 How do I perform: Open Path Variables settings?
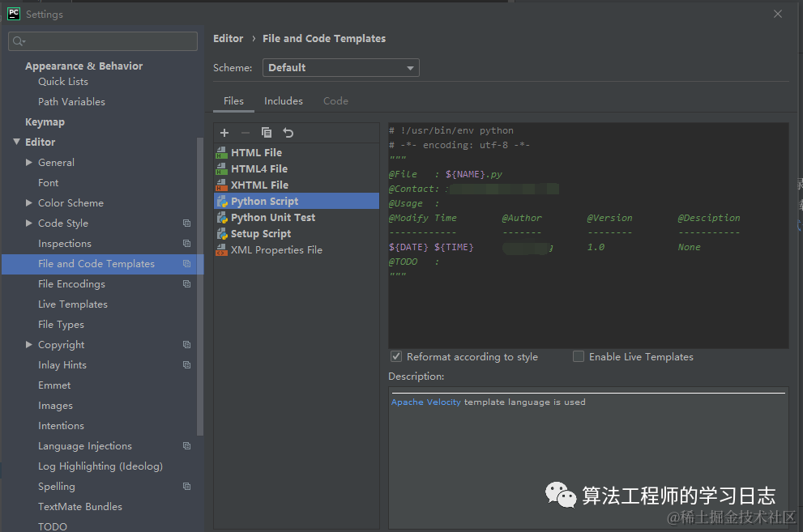coord(71,102)
